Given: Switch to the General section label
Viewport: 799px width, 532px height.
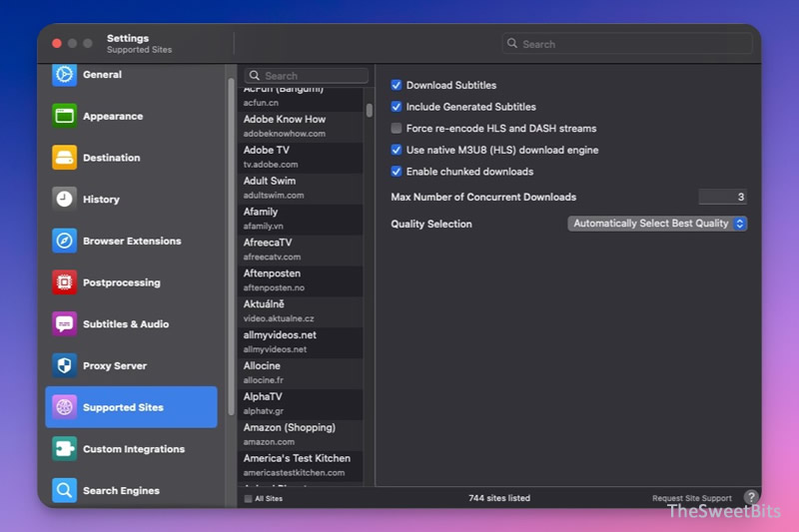Looking at the screenshot, I should click(103, 74).
